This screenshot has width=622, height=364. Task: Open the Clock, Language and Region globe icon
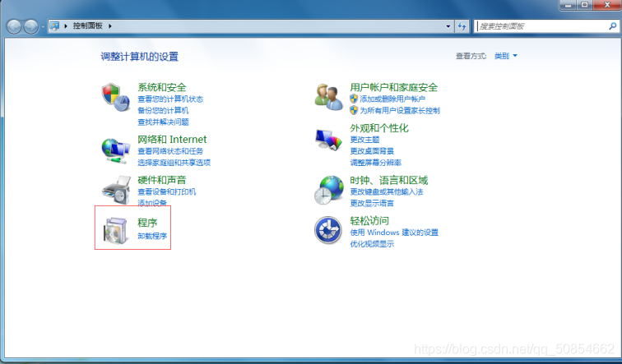[x=329, y=190]
